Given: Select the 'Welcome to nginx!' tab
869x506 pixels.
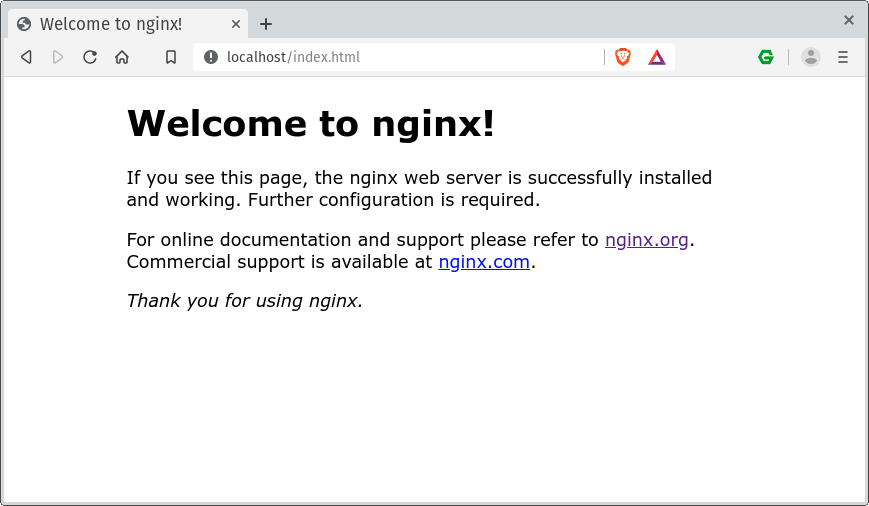Looking at the screenshot, I should (128, 24).
